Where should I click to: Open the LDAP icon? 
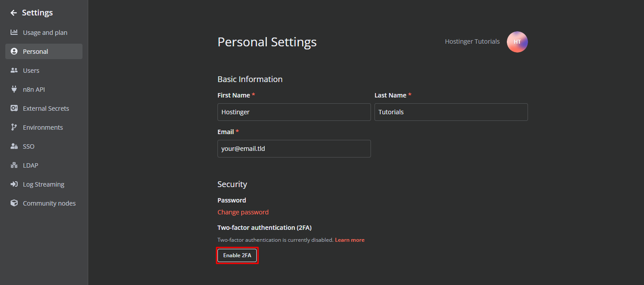[x=14, y=165]
